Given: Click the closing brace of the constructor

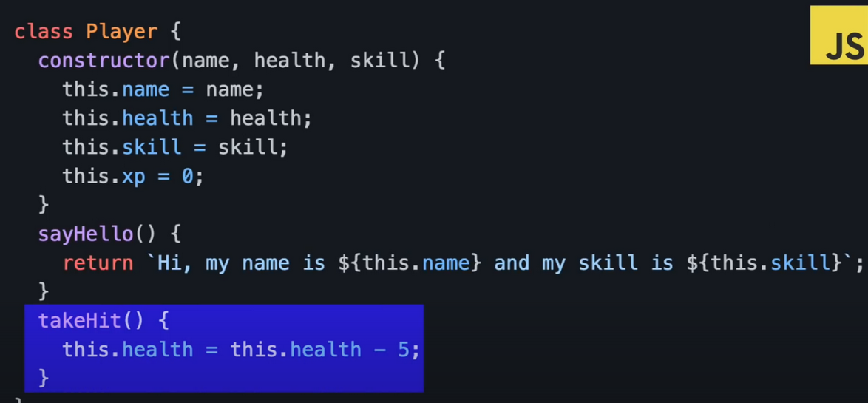Looking at the screenshot, I should 44,206.
